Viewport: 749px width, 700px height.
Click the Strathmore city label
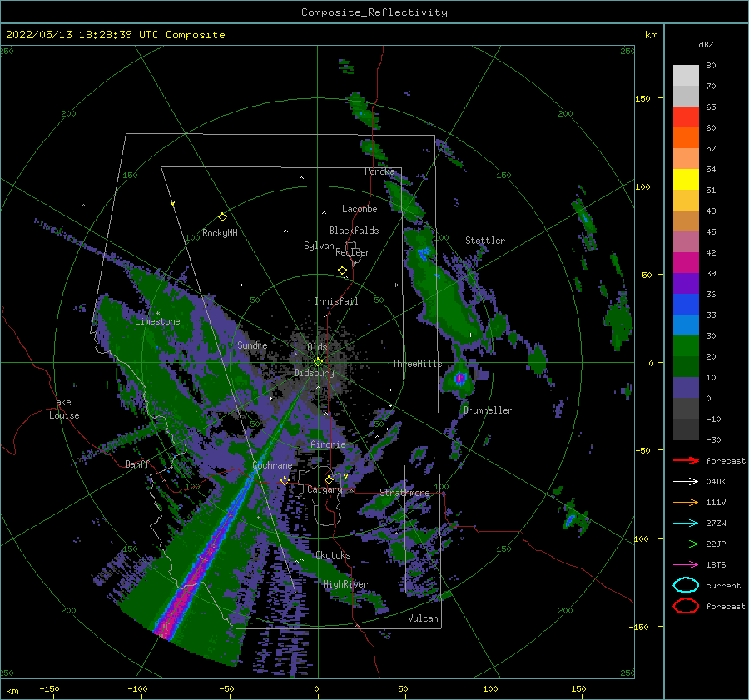(404, 493)
